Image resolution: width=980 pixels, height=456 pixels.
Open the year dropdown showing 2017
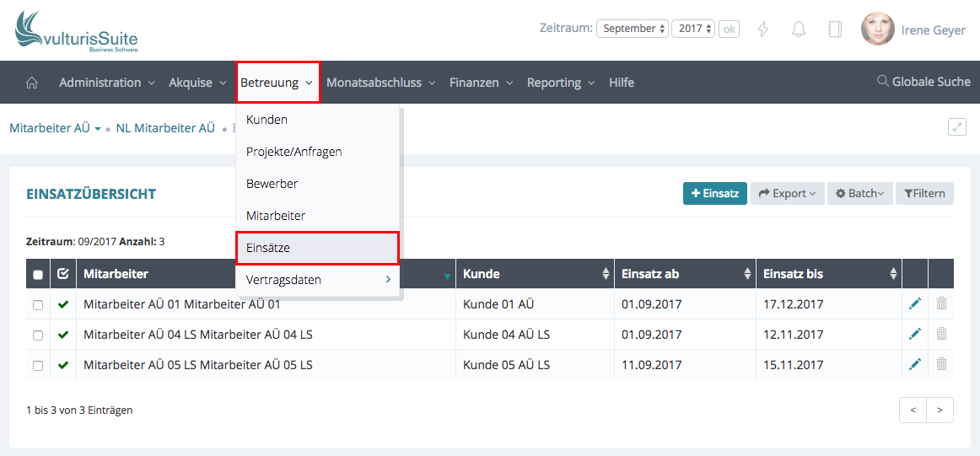pyautogui.click(x=693, y=29)
